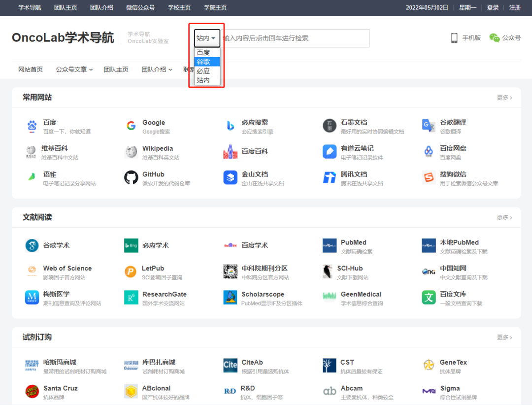Open 微信公众号 top bar item

[140, 7]
